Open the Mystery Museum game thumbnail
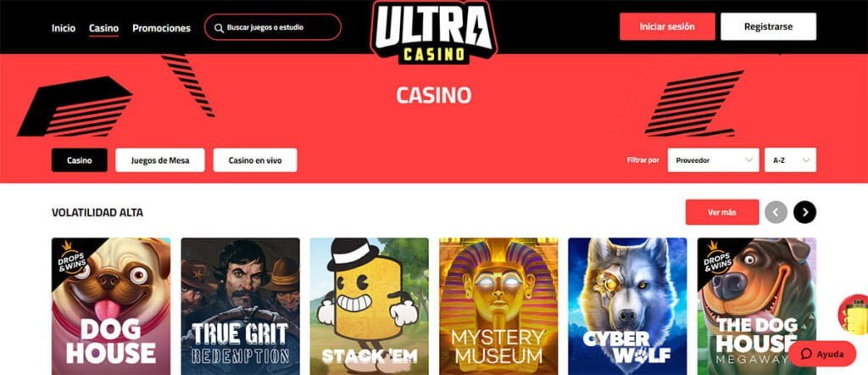This screenshot has width=868, height=375. coord(498,306)
